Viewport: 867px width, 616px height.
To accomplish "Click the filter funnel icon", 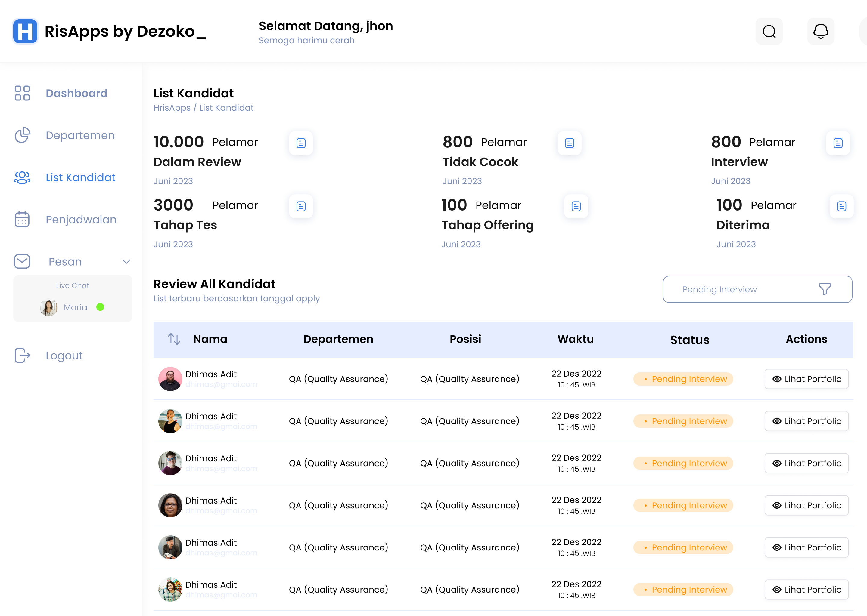I will coord(825,289).
